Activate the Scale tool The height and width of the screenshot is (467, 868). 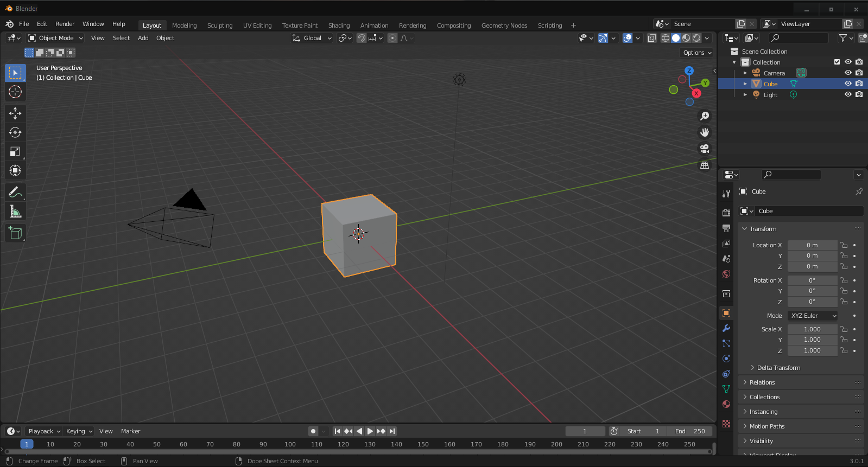click(15, 152)
